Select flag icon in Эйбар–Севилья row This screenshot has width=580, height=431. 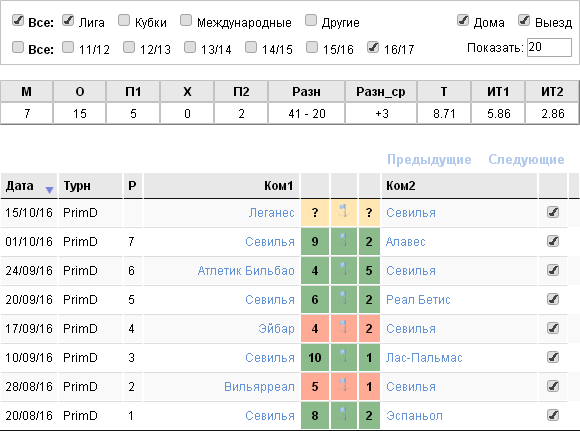point(344,328)
